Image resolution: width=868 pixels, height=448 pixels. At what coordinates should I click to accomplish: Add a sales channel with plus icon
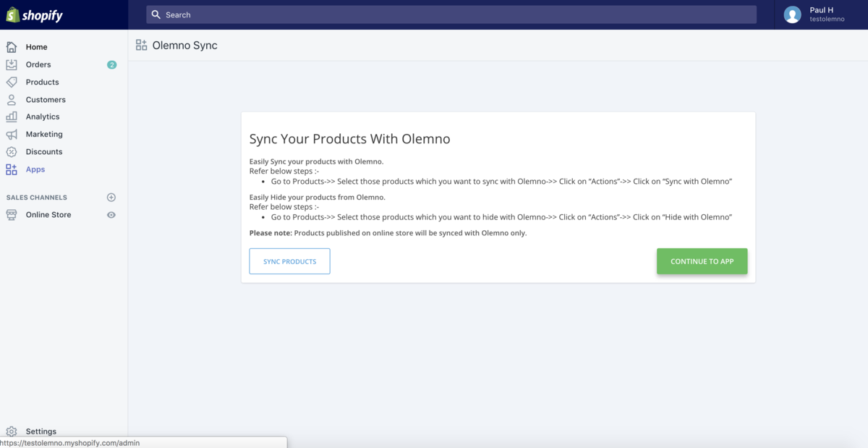click(x=111, y=198)
